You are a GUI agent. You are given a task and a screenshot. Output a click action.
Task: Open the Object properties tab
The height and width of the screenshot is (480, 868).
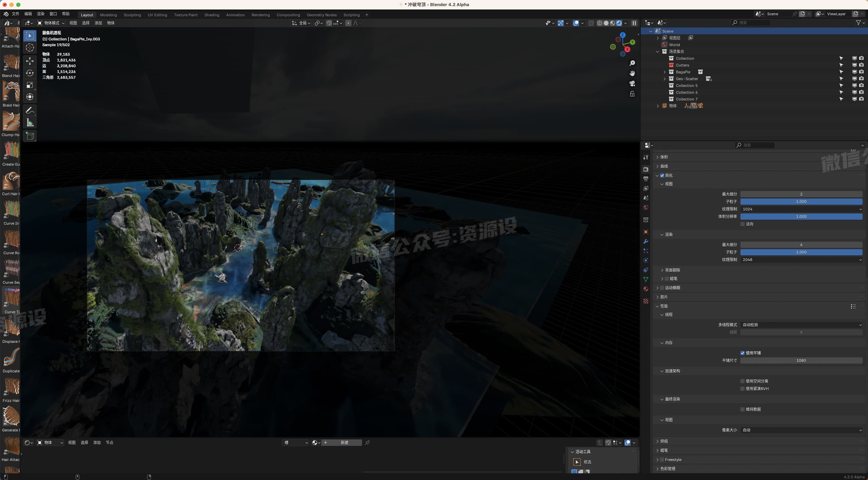(x=646, y=232)
